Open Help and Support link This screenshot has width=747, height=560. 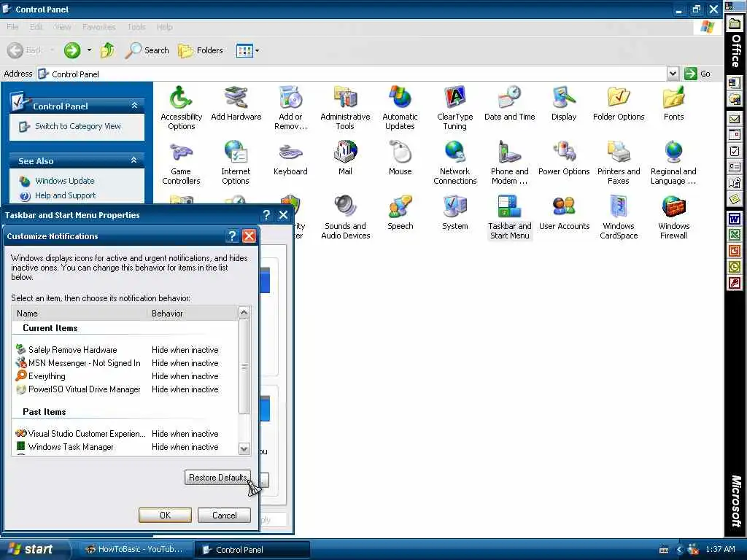click(65, 195)
